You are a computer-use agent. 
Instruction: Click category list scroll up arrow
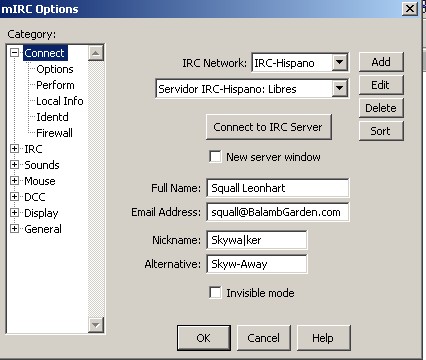(96, 53)
